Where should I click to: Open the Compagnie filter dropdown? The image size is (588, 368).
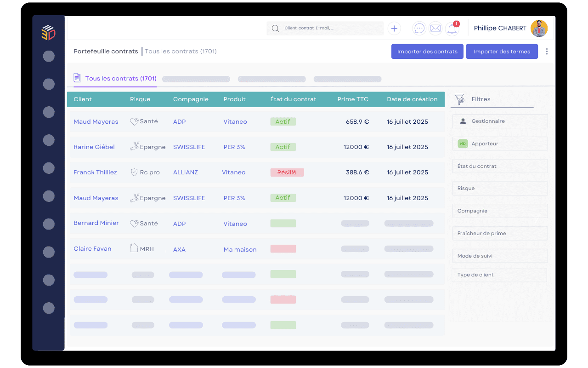click(500, 211)
